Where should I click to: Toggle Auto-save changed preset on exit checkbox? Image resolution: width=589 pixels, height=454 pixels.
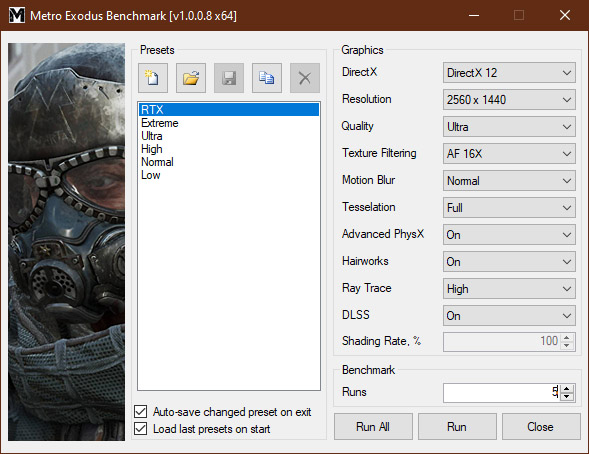tap(140, 412)
